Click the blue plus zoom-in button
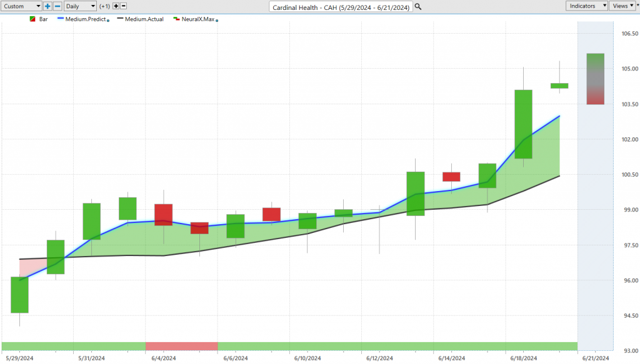 pos(47,6)
